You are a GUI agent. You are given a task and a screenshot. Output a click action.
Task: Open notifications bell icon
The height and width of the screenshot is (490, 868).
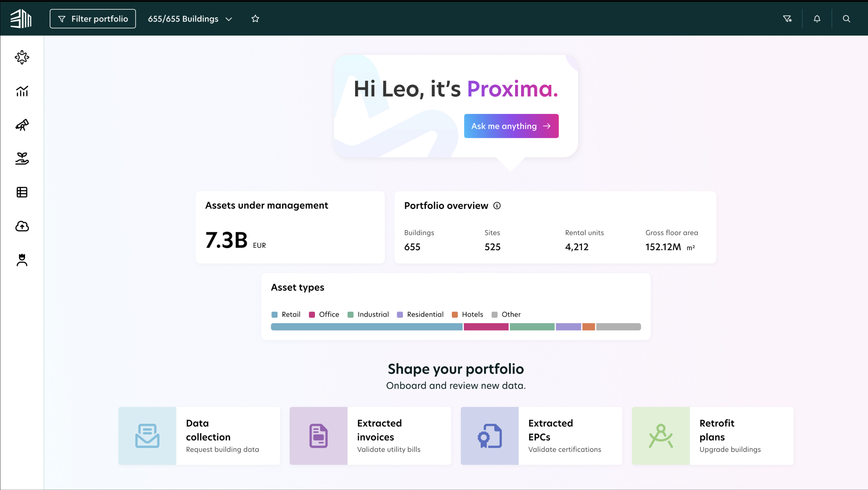817,19
